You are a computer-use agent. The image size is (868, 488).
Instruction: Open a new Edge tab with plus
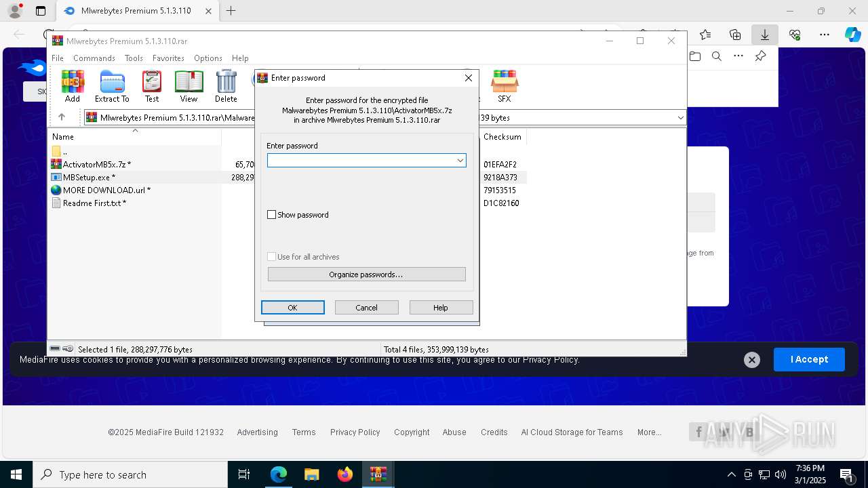(231, 11)
